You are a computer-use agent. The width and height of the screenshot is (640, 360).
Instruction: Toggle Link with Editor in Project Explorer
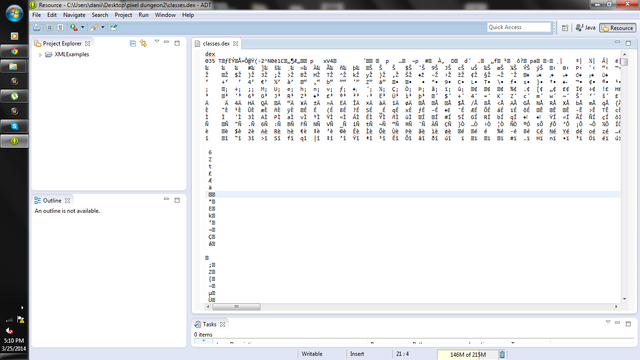pos(143,43)
